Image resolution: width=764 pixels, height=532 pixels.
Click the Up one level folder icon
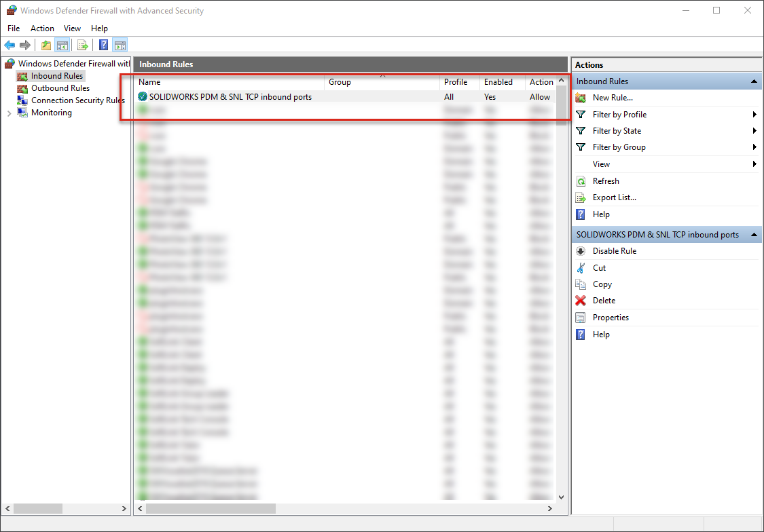click(x=46, y=45)
